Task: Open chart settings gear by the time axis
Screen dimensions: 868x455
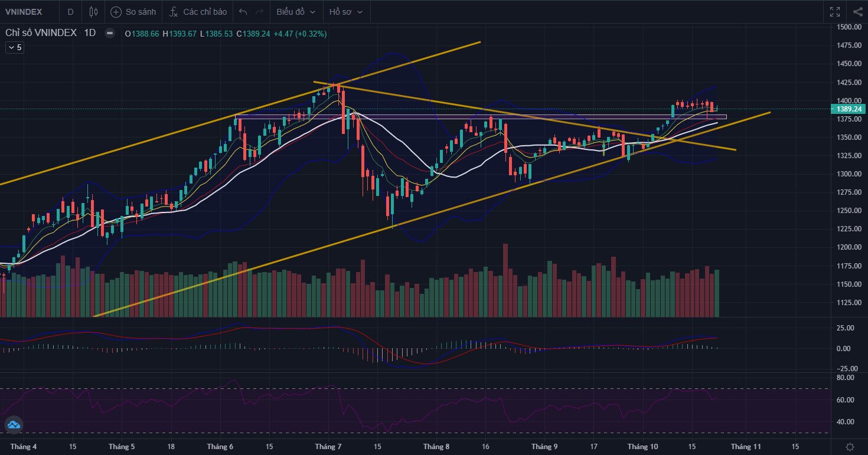Action: point(850,447)
